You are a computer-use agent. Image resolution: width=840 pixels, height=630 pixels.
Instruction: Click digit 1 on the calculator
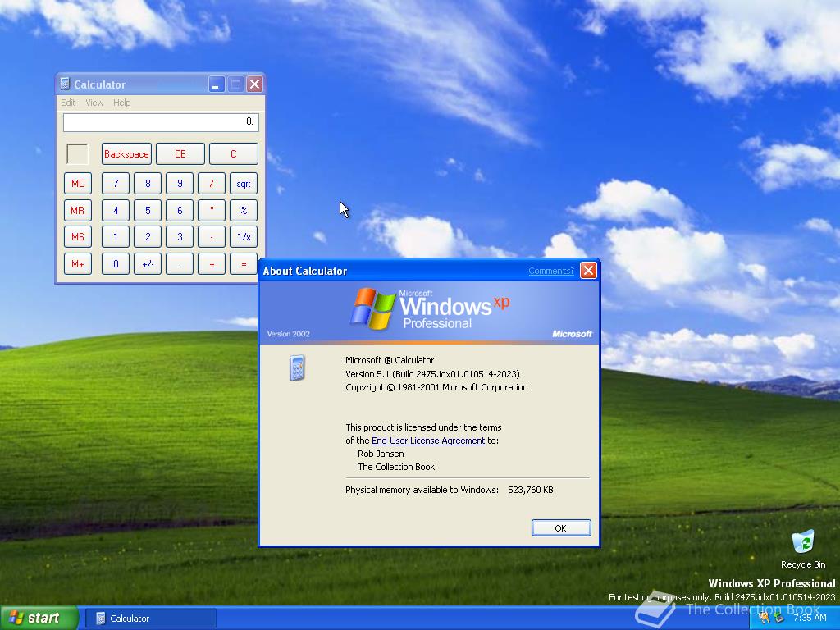coord(116,237)
